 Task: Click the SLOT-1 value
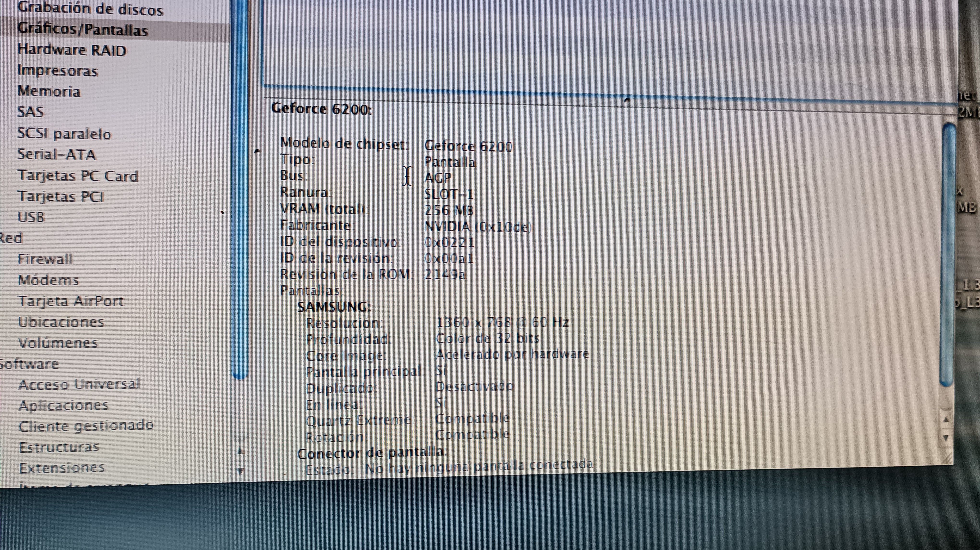click(x=448, y=194)
